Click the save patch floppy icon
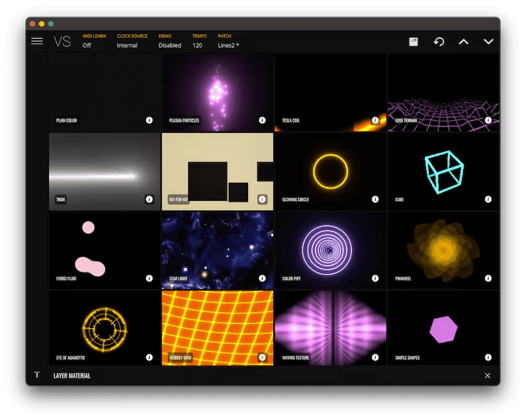This screenshot has width=526, height=420. click(x=414, y=42)
